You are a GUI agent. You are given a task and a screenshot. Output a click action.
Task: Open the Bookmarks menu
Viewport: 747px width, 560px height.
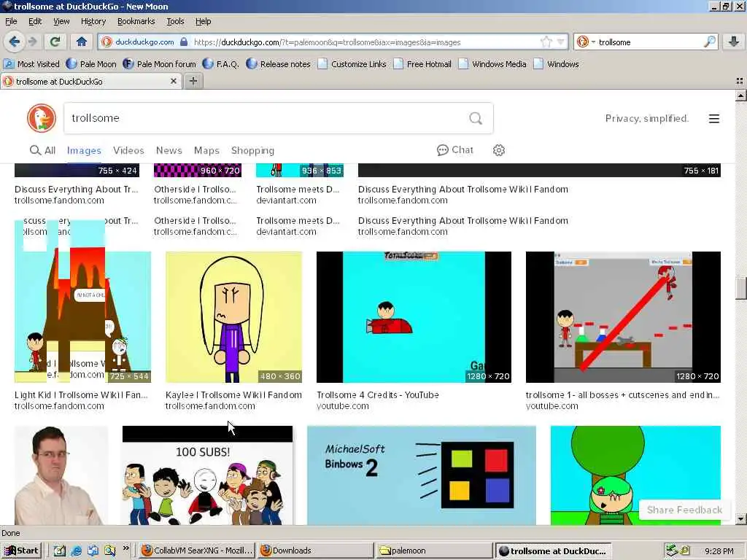click(x=136, y=21)
